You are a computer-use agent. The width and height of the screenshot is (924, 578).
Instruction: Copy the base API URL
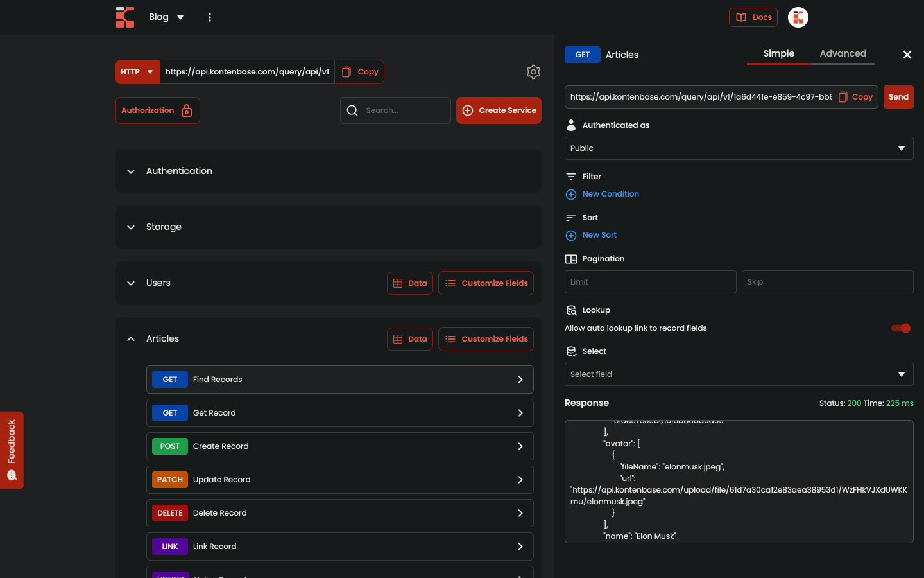click(360, 72)
